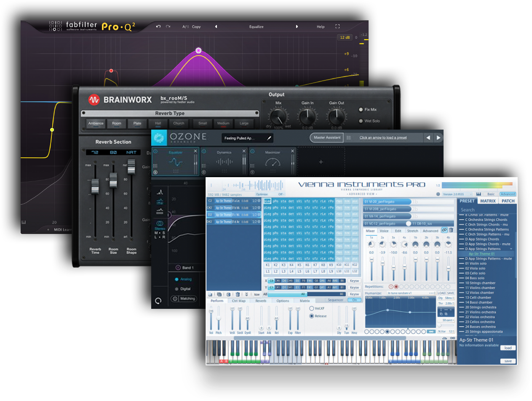Add a new module slot in Ozone

tap(321, 162)
